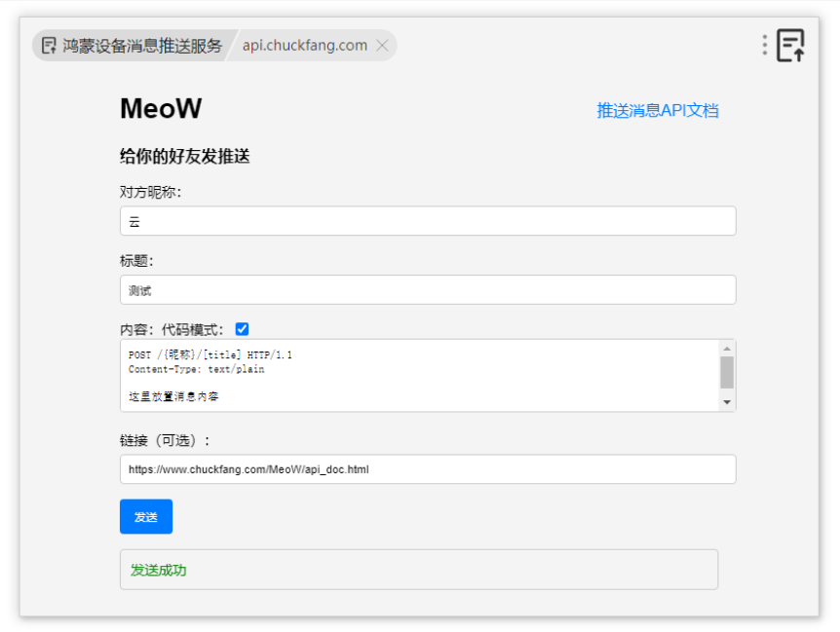The width and height of the screenshot is (840, 632).
Task: Click the 链接（可选） label
Action: click(165, 440)
